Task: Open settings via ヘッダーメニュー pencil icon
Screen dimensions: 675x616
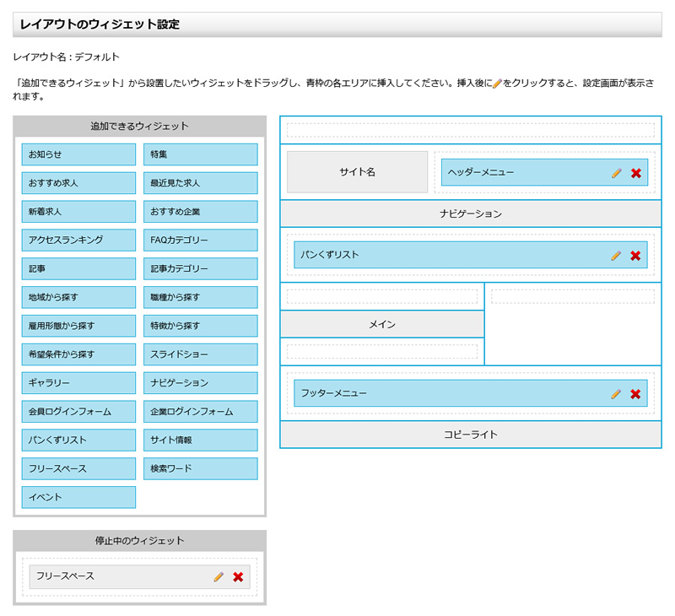Action: point(616,171)
